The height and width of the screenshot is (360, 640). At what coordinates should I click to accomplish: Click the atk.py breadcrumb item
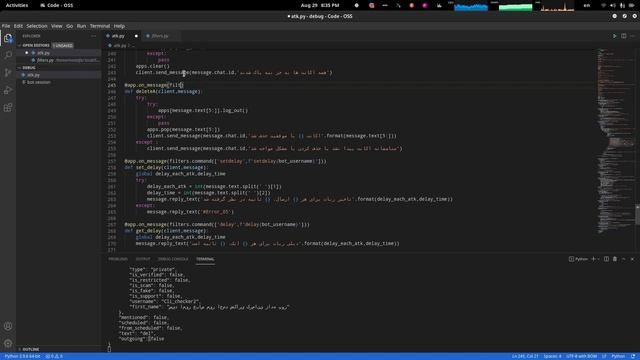coord(119,45)
